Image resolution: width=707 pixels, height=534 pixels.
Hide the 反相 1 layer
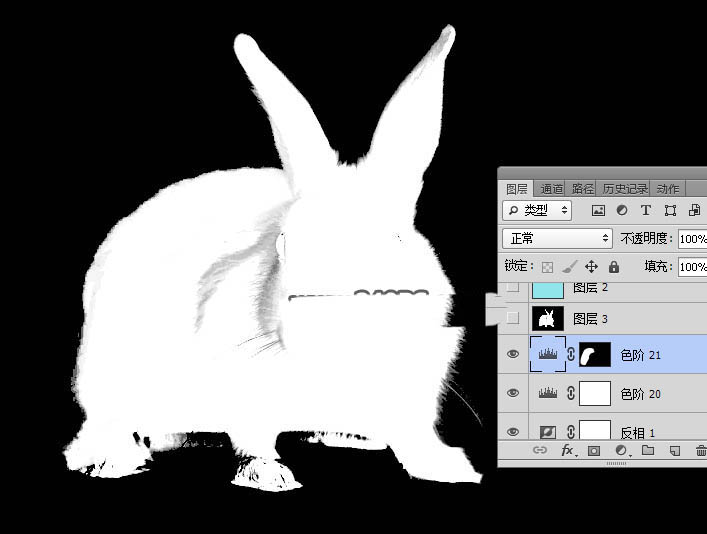pos(513,431)
